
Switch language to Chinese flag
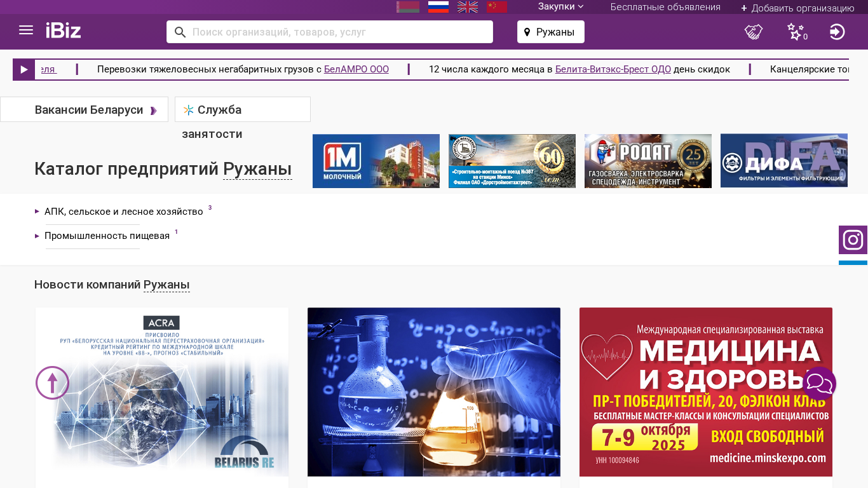tap(497, 7)
